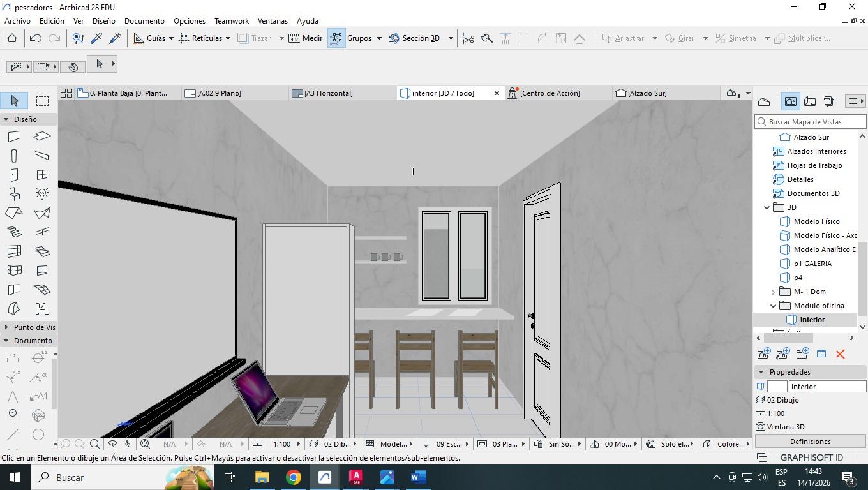The width and height of the screenshot is (868, 490).
Task: Delete view using red X icon
Action: click(840, 354)
